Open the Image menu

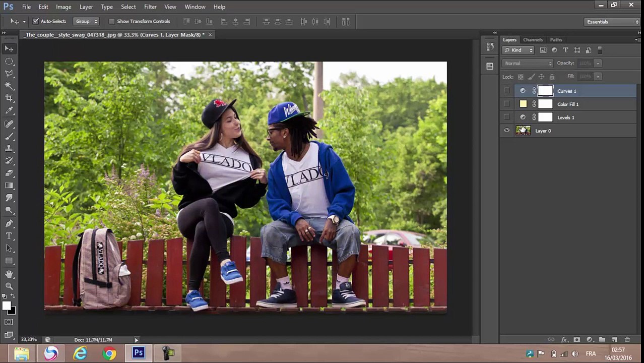tap(63, 7)
